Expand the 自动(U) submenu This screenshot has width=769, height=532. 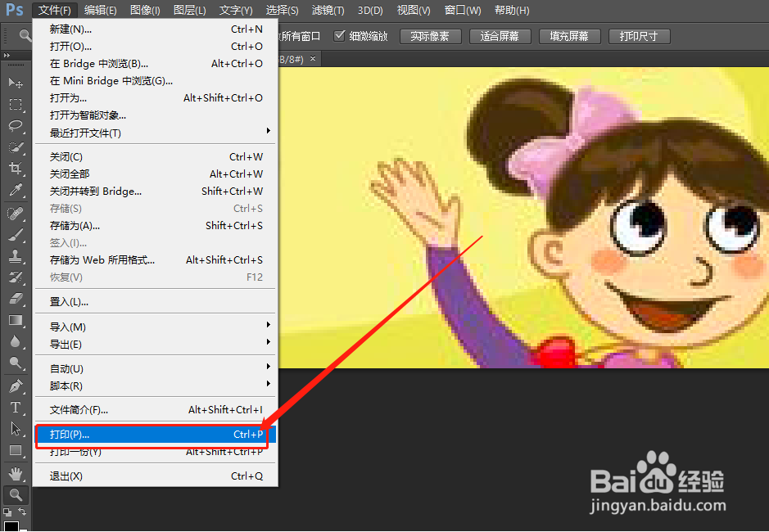(x=155, y=368)
